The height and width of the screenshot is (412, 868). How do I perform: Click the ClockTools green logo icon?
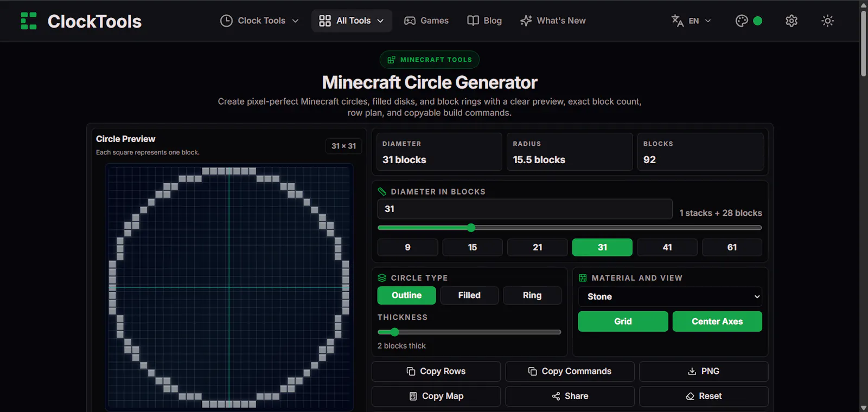[x=28, y=21]
